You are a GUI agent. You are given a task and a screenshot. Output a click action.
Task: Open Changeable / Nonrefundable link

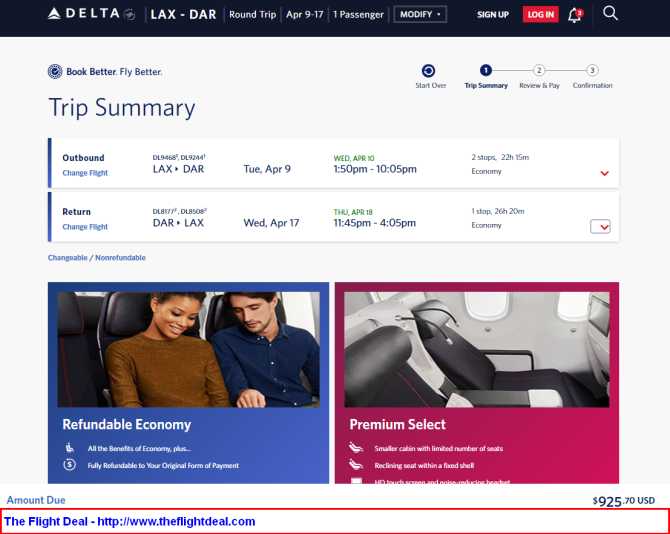pos(97,258)
